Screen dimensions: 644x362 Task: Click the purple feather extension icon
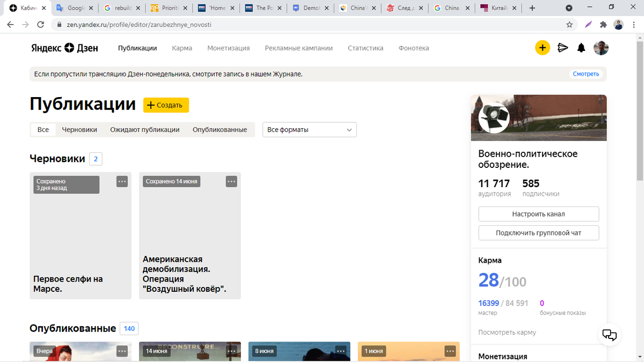(x=588, y=25)
